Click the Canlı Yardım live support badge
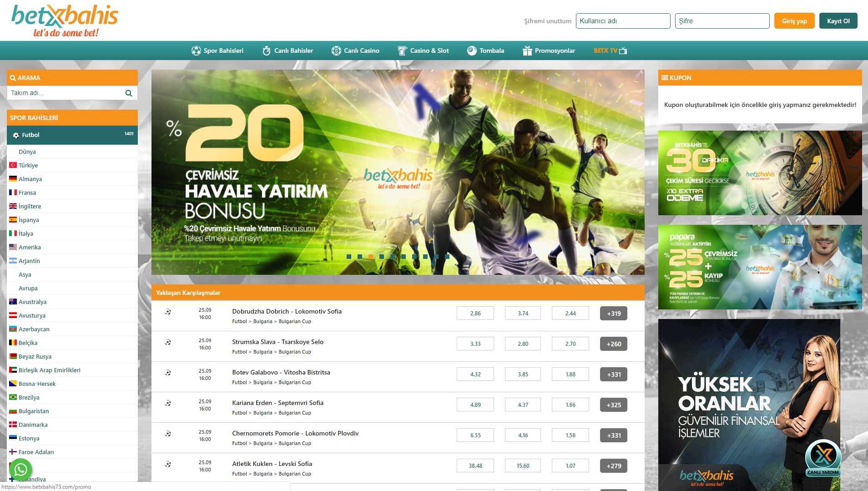The height and width of the screenshot is (491, 868). tap(823, 458)
